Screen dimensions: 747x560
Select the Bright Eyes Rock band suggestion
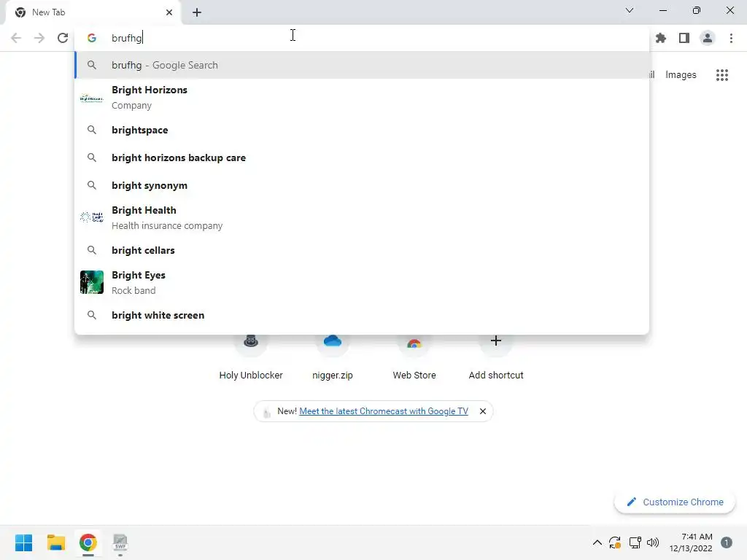[362, 282]
